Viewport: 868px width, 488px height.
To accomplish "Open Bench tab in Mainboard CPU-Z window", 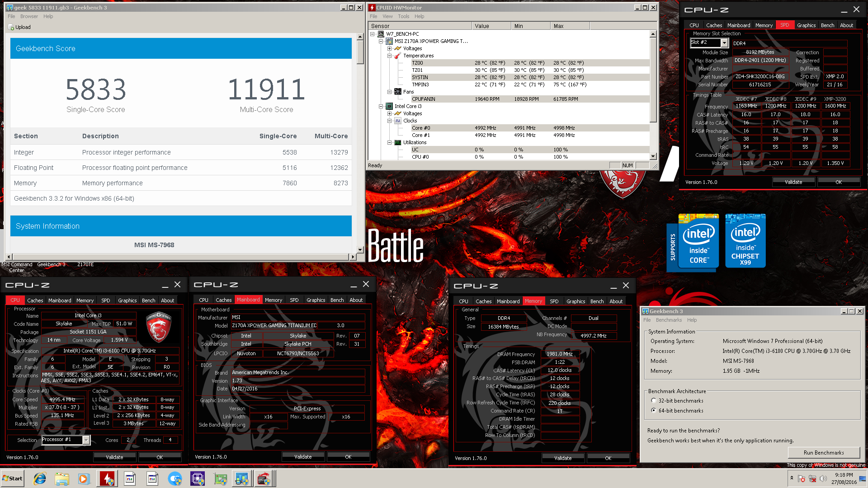I will (337, 300).
